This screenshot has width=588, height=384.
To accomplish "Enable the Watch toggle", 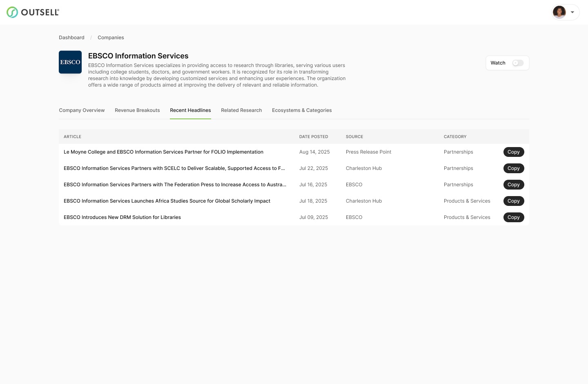I will pos(518,63).
